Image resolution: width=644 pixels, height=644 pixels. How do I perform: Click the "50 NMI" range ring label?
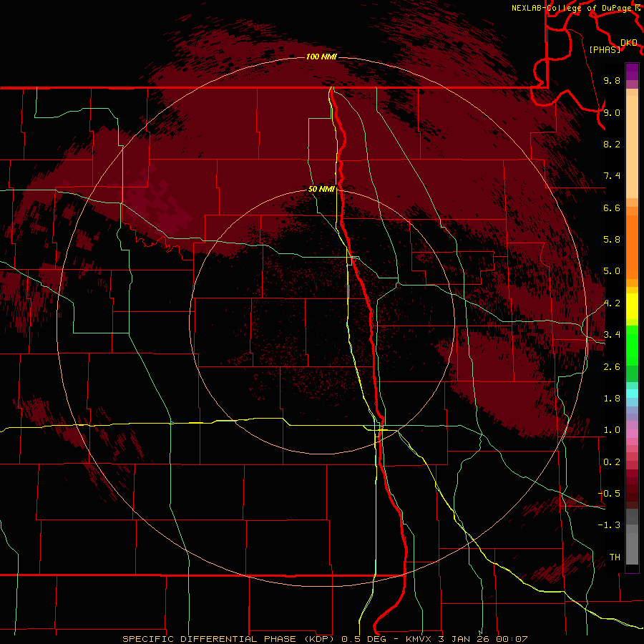click(x=321, y=190)
